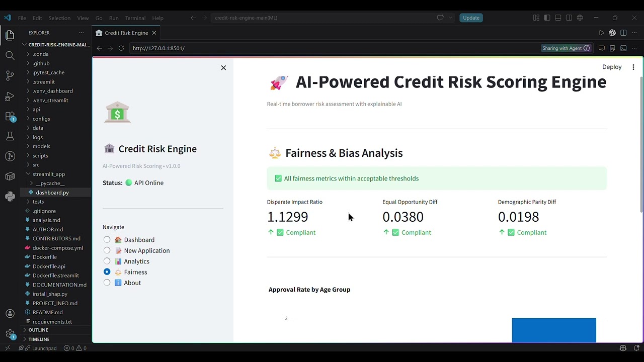Image resolution: width=644 pixels, height=362 pixels.
Task: Click the Customize Layout icon
Action: pos(536,18)
